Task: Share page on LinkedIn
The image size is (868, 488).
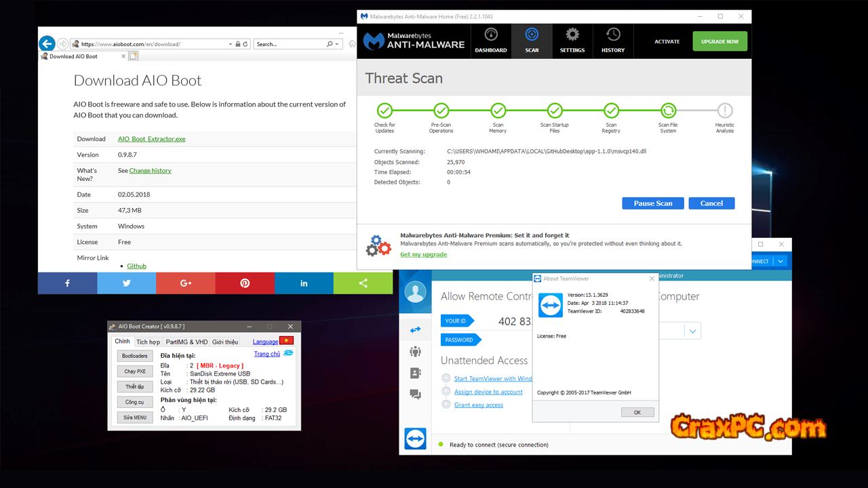Action: [304, 283]
